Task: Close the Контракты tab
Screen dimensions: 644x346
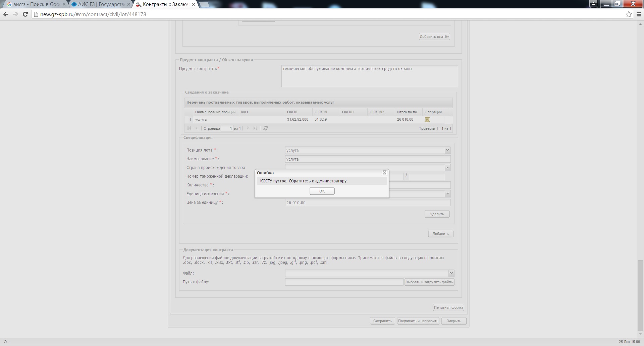Action: 194,4
